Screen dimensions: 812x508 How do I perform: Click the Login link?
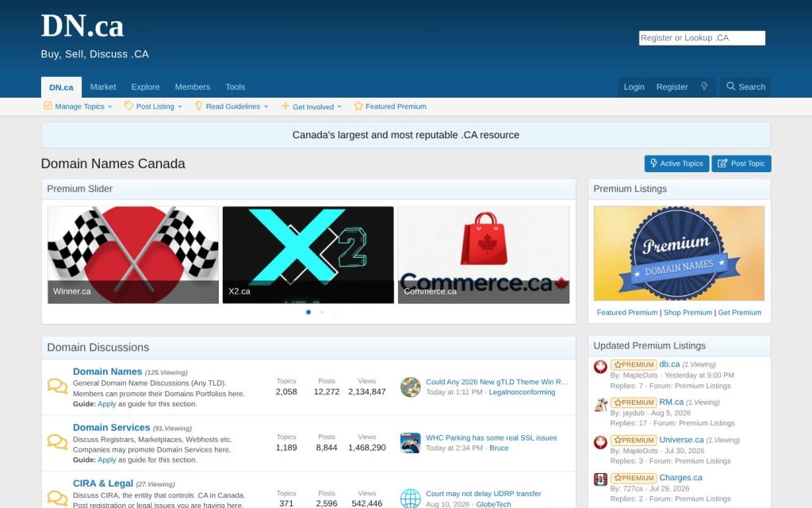634,87
